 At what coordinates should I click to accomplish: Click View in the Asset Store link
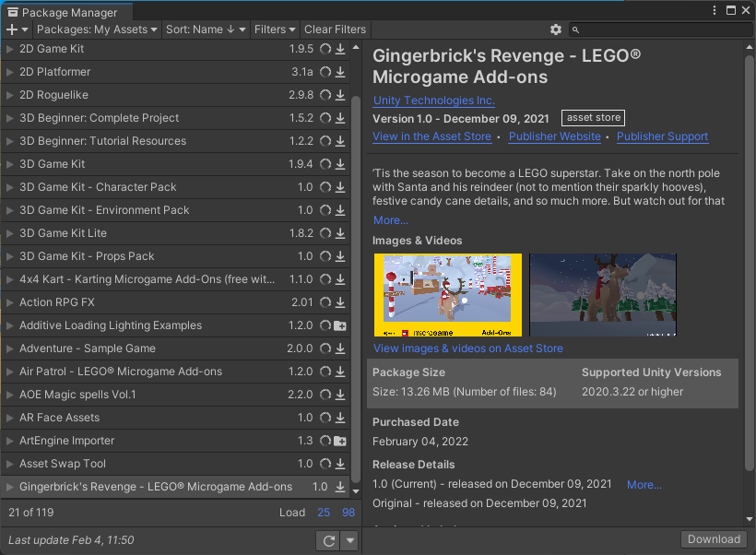432,136
